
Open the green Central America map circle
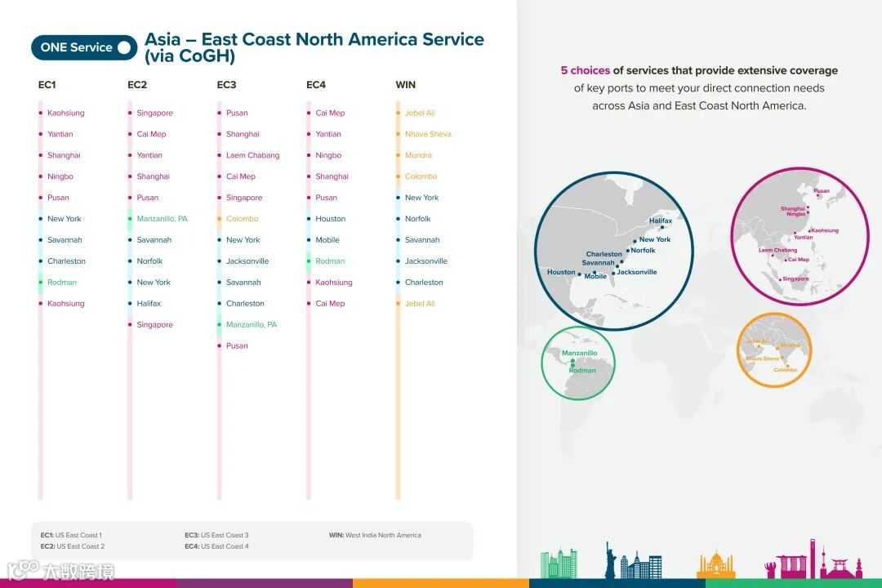[578, 363]
